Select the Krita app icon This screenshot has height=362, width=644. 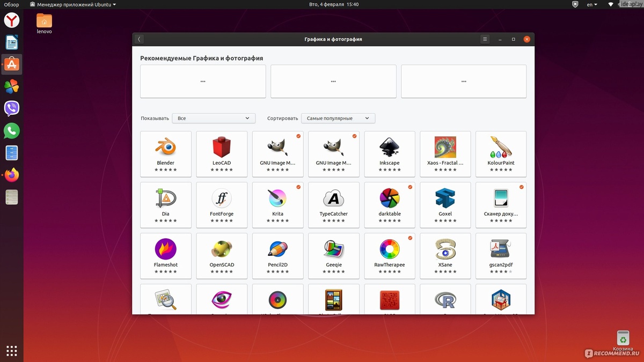coord(277,198)
